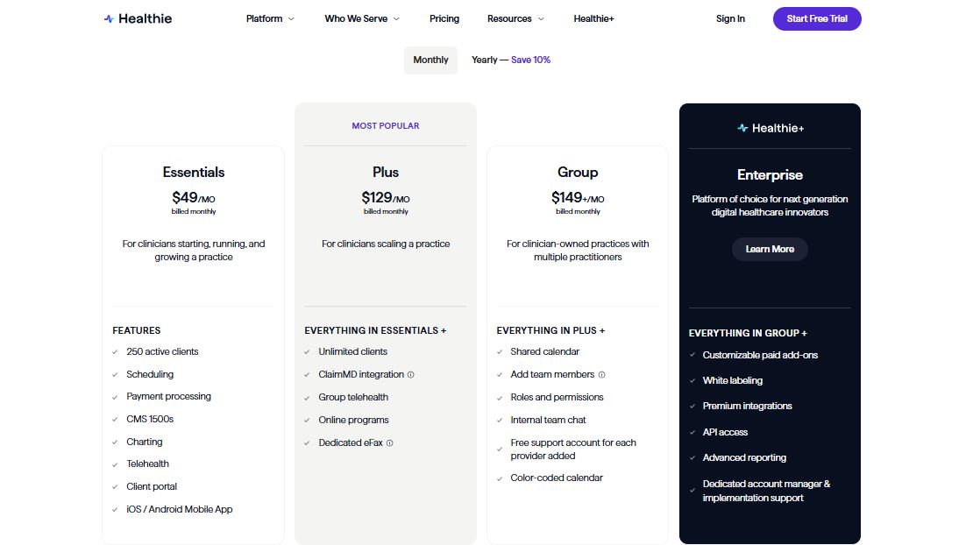Click Learn More on Enterprise card
The height and width of the screenshot is (545, 980).
click(770, 250)
